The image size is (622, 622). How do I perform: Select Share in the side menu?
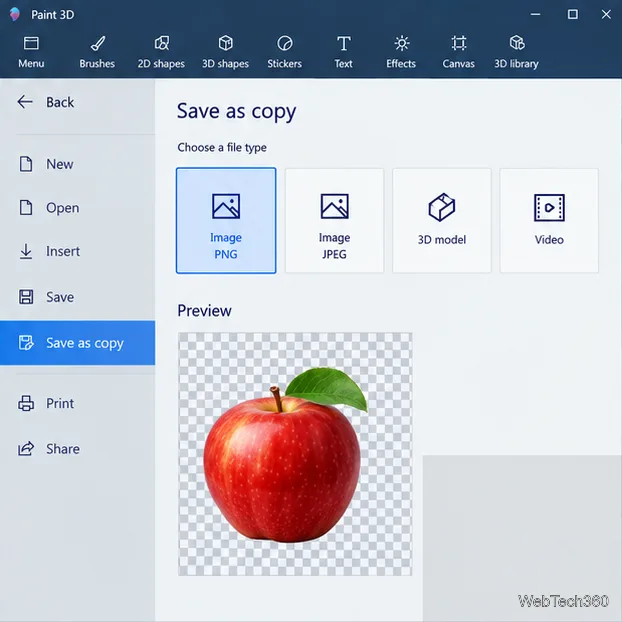[77, 449]
